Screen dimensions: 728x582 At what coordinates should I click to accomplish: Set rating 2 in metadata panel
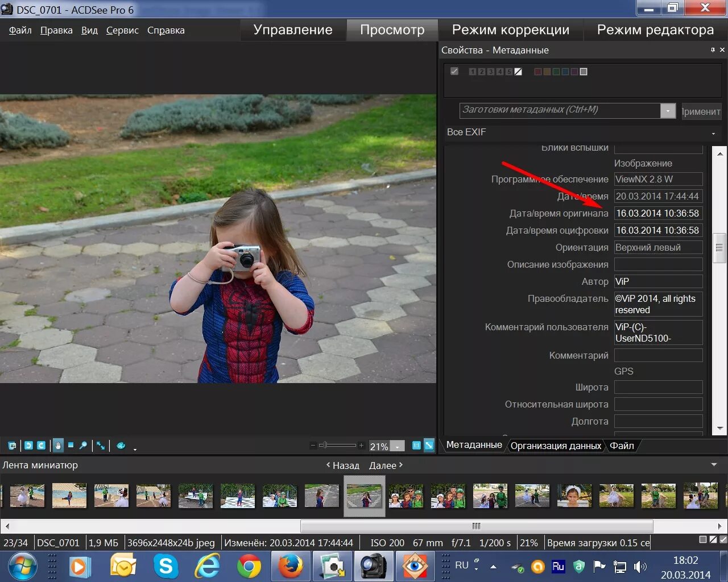coord(482,72)
